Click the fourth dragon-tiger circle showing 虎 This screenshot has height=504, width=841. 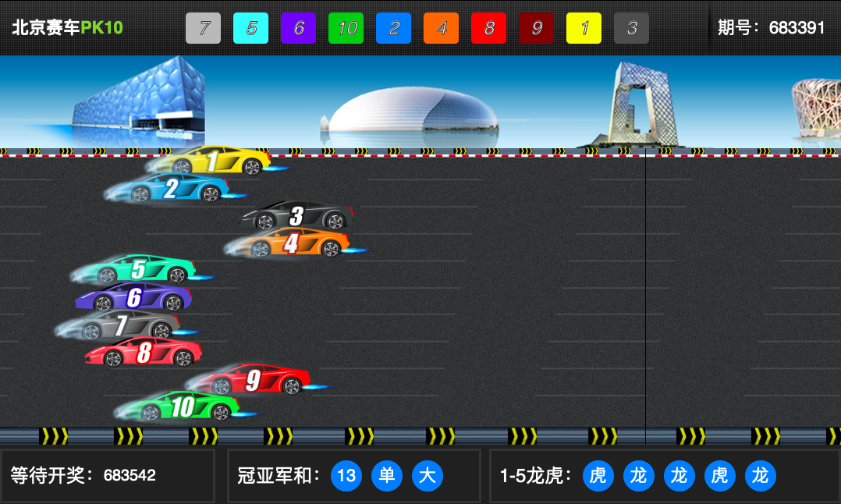tap(720, 476)
